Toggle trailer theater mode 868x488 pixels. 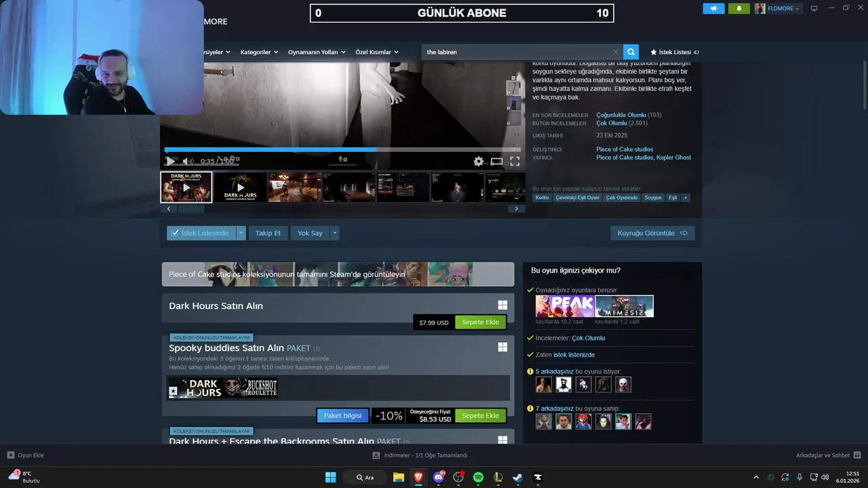pyautogui.click(x=497, y=161)
